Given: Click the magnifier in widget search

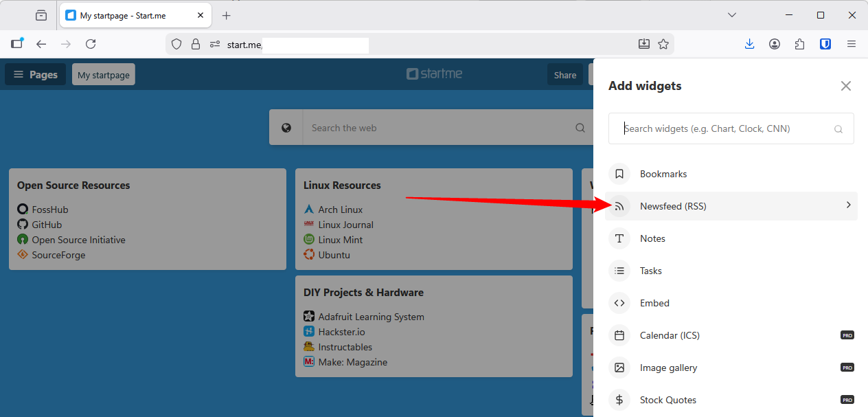Looking at the screenshot, I should [x=838, y=128].
